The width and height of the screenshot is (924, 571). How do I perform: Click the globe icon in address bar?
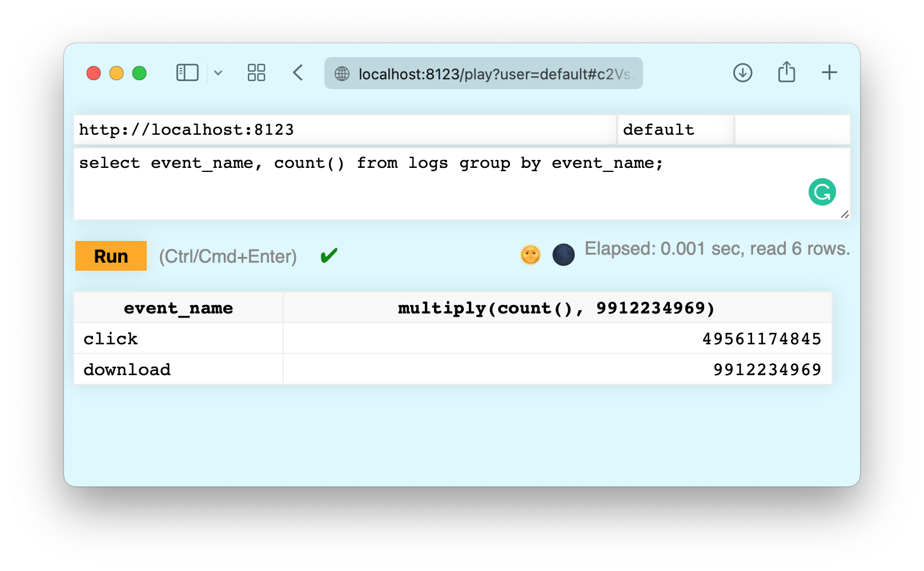342,74
